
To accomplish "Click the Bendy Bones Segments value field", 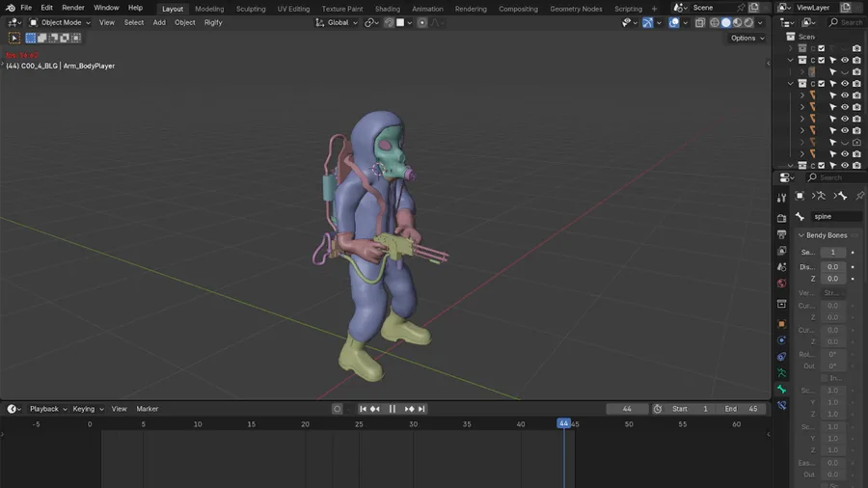I will [x=832, y=253].
